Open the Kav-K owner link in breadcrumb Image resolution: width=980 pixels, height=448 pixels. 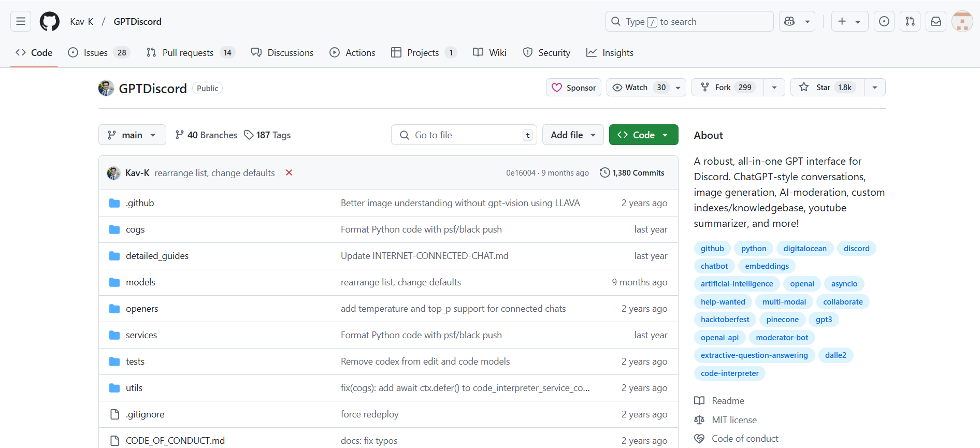[82, 21]
